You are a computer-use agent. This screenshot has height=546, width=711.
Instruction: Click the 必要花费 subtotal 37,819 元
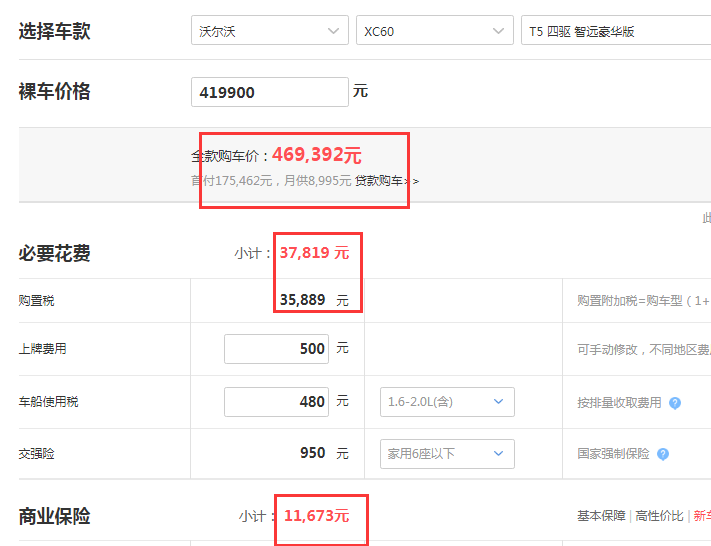tap(314, 253)
